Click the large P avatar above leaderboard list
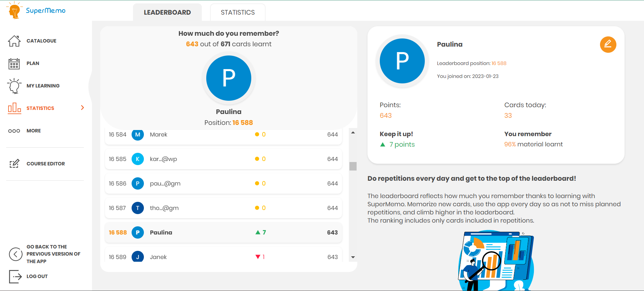 (x=229, y=78)
